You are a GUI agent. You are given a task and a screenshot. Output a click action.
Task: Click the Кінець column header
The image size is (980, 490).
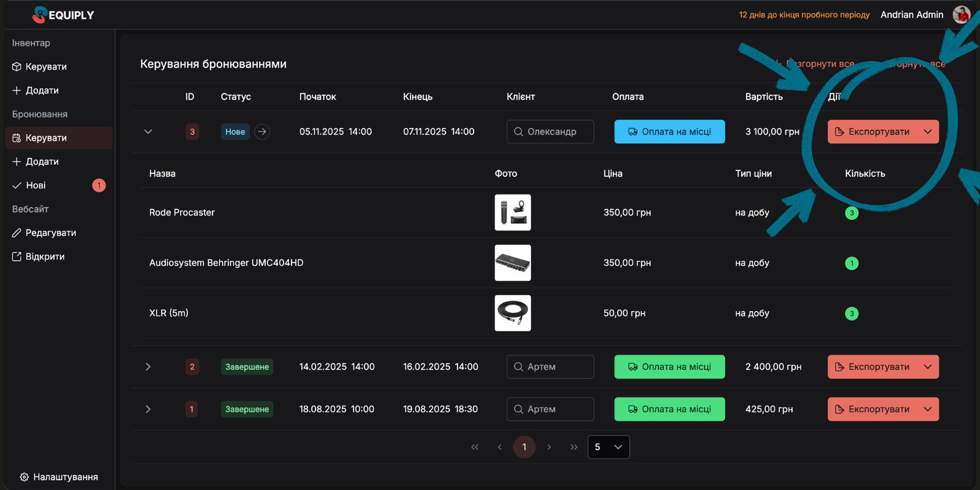[418, 97]
